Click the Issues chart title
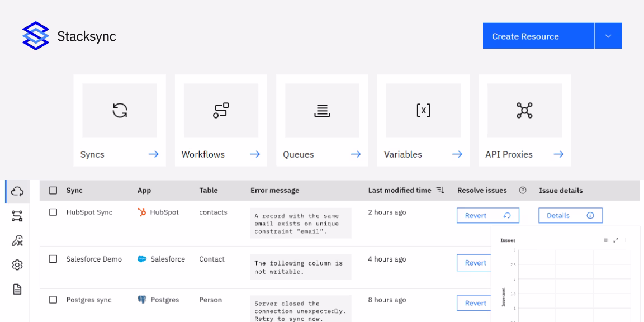The height and width of the screenshot is (322, 644). coord(508,240)
